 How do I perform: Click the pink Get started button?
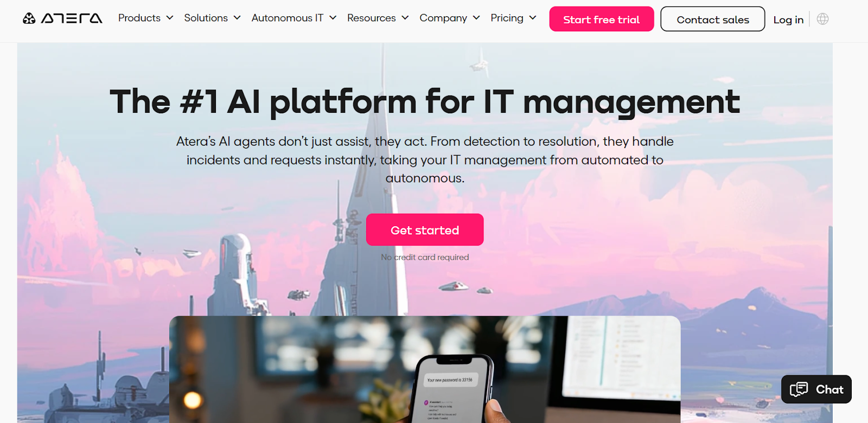tap(425, 230)
